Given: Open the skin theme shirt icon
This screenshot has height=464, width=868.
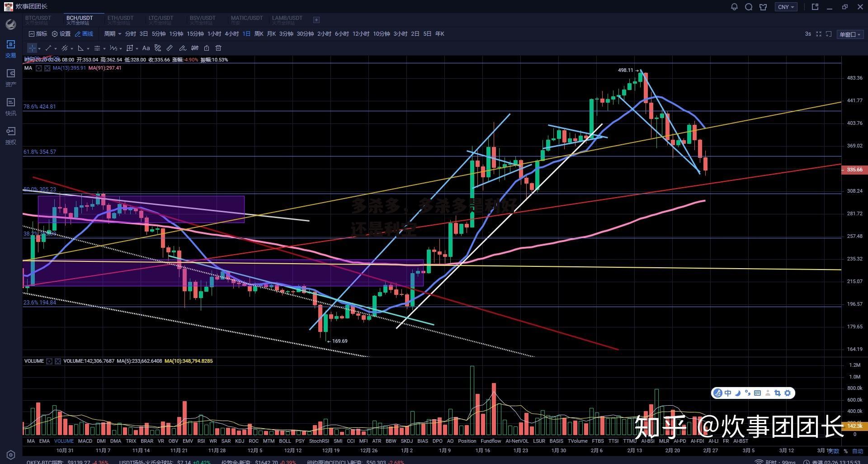Looking at the screenshot, I should click(x=763, y=7).
